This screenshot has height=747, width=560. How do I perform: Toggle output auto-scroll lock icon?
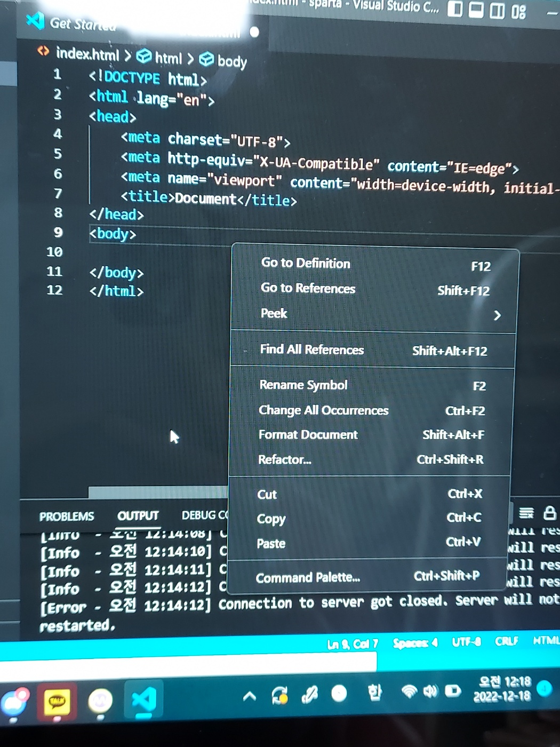coord(549,513)
